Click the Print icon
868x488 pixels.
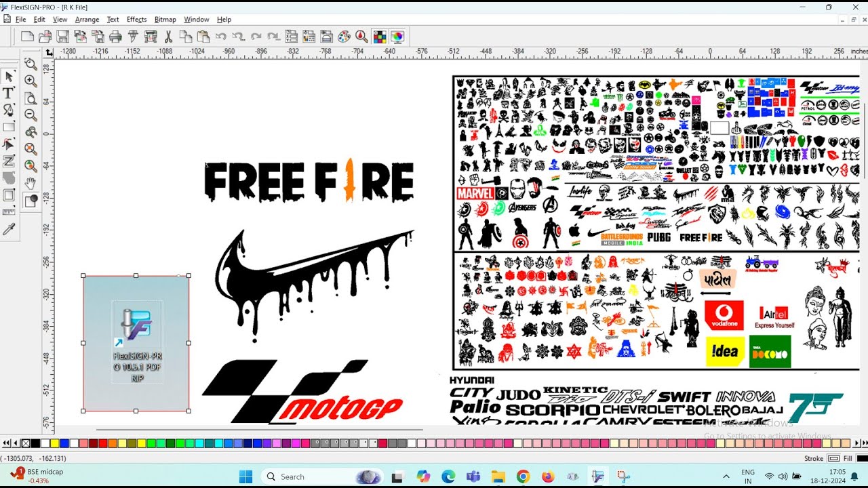coord(115,37)
